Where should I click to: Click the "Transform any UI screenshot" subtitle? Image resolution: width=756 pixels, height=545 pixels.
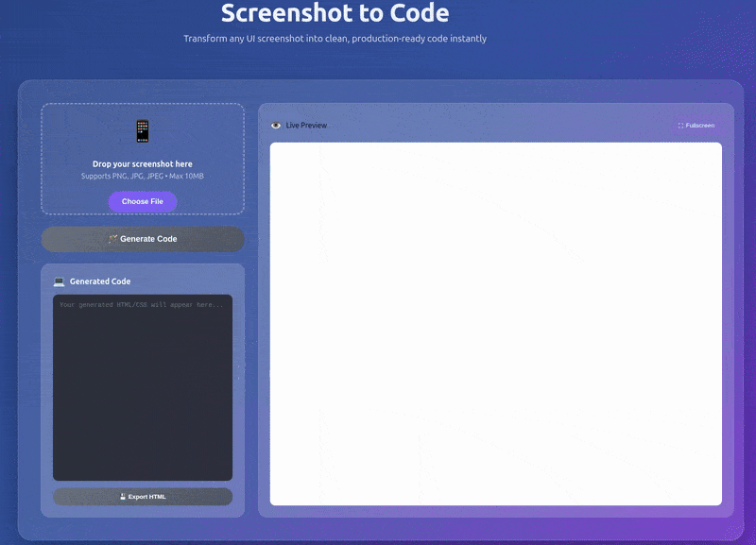point(335,39)
